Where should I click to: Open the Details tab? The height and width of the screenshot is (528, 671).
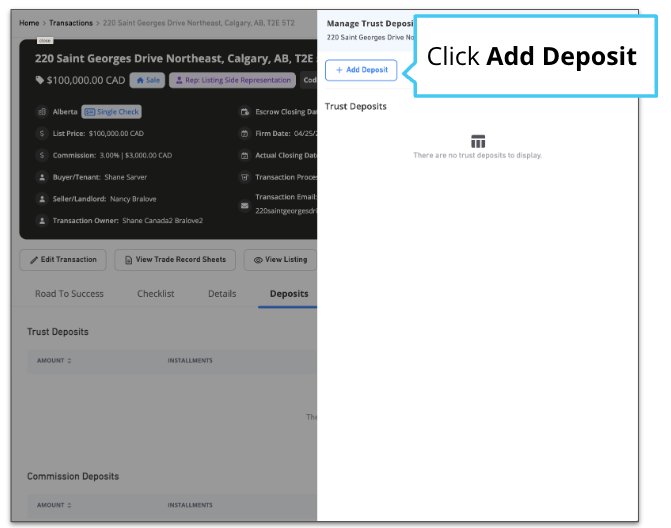[x=222, y=294]
